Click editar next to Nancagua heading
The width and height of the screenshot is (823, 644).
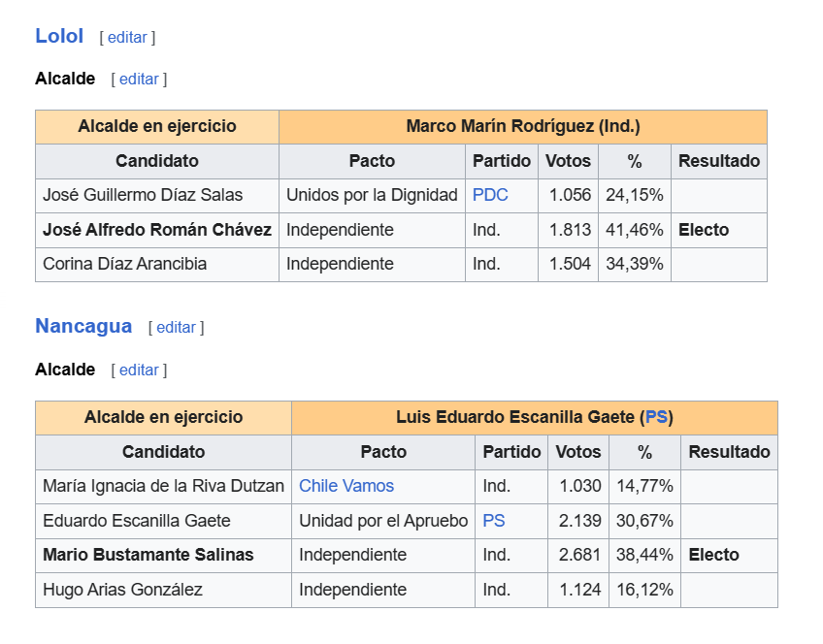177,327
